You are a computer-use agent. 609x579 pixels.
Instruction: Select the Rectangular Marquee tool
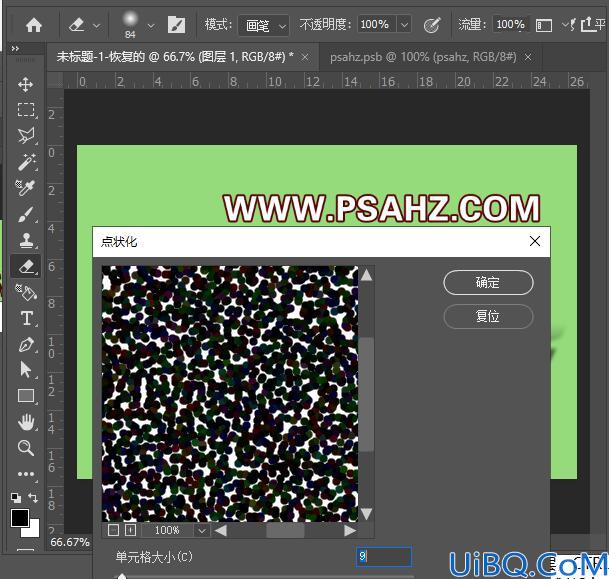(26, 110)
